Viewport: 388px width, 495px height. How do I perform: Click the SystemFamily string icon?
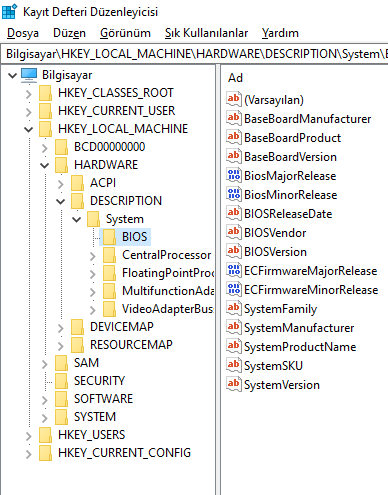coord(234,308)
